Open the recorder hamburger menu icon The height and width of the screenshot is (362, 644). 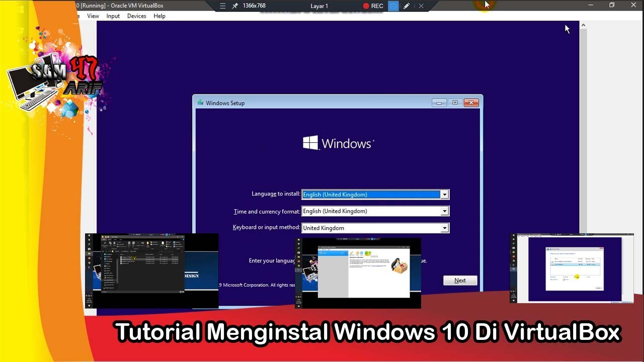pyautogui.click(x=223, y=6)
